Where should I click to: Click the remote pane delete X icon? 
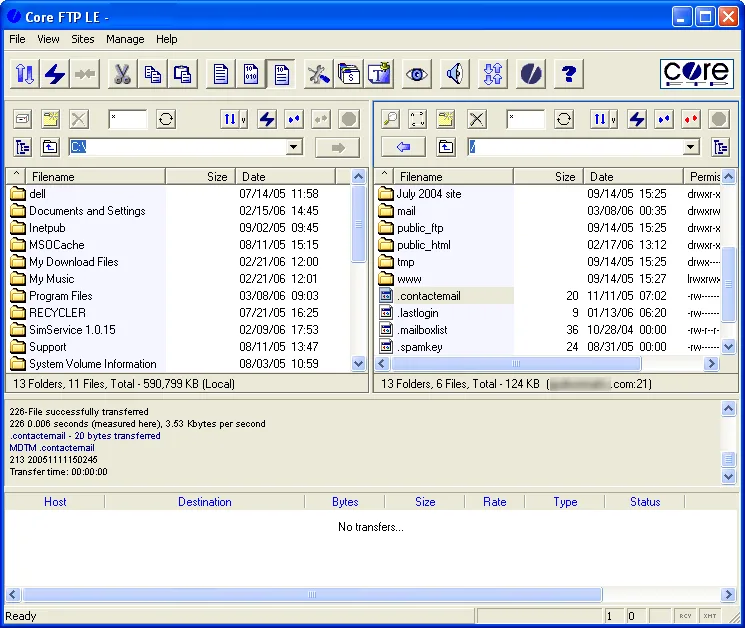pos(477,119)
